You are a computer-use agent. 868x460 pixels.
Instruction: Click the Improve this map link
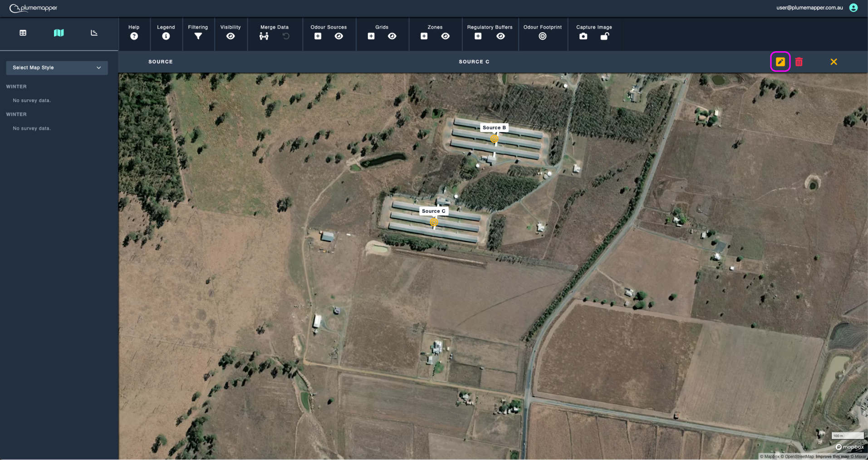[832, 457]
